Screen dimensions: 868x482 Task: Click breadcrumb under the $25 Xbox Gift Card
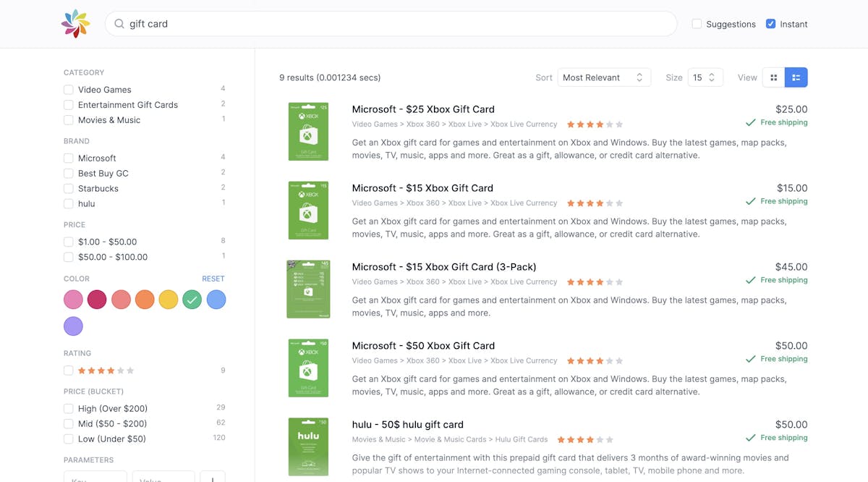coord(455,124)
